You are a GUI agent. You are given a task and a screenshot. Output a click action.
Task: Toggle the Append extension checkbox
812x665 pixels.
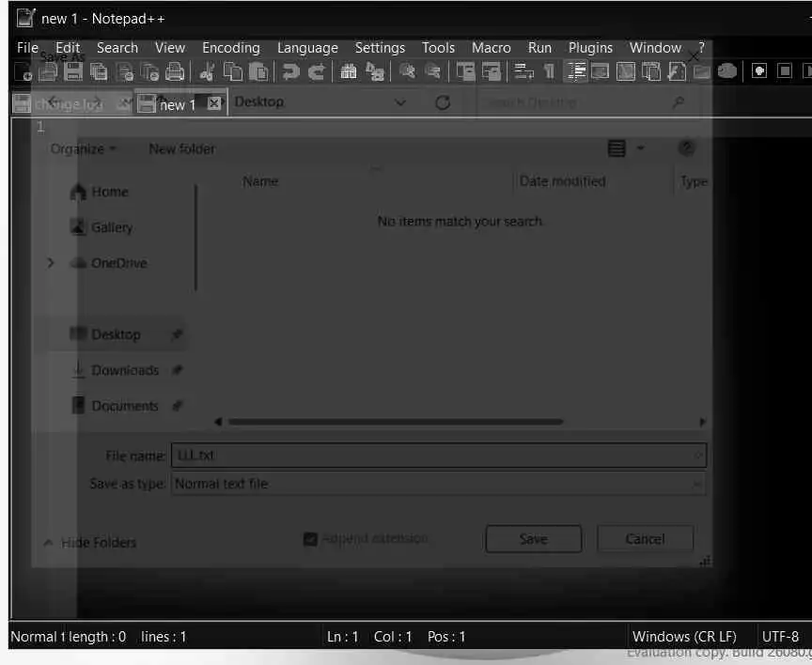pos(310,539)
